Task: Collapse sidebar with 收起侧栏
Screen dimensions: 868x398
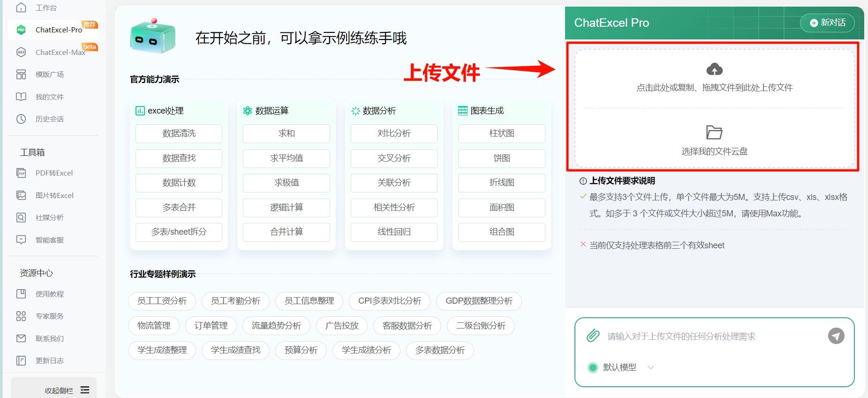Action: coord(66,390)
